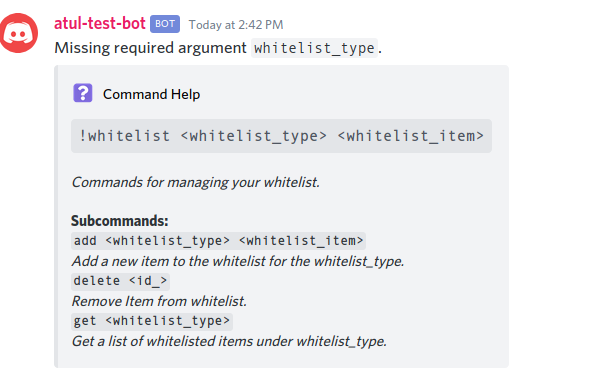Viewport: 603px width, 377px height.
Task: Click 'Missing required argument' message text
Action: point(150,48)
